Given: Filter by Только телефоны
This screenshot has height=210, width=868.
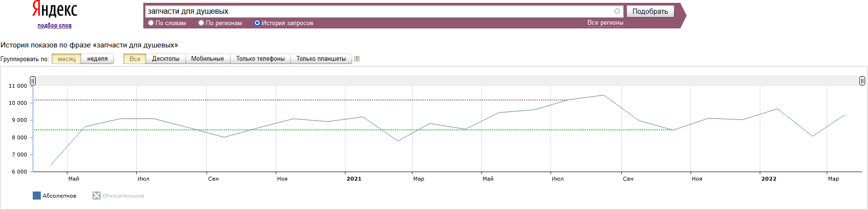Looking at the screenshot, I should coord(260,59).
